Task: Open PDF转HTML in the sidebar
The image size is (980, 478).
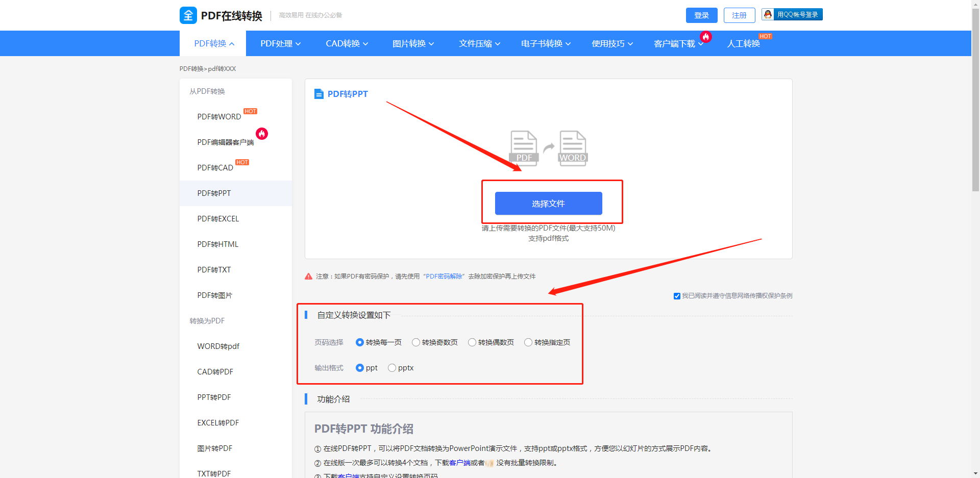Action: (218, 244)
